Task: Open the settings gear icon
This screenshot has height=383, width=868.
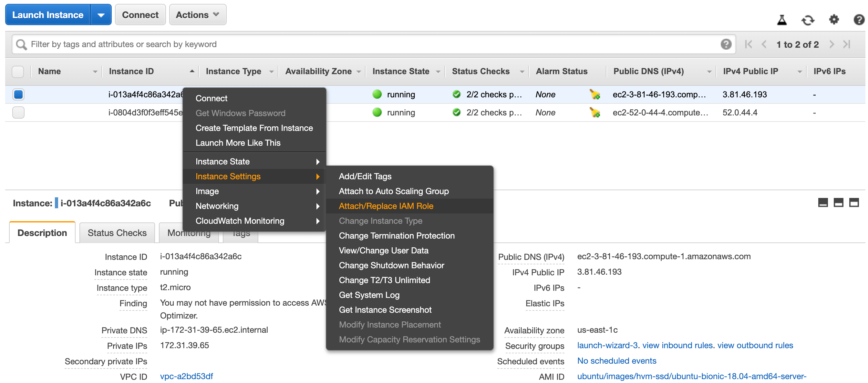Action: [x=834, y=20]
